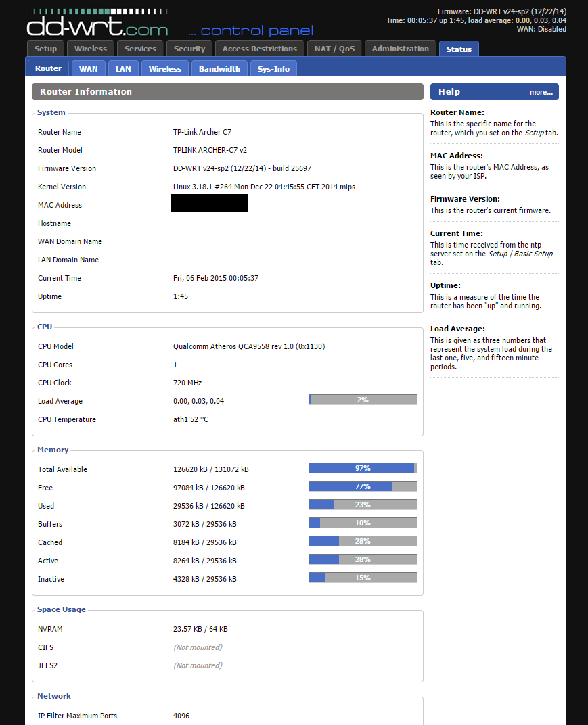
Task: Click the Free memory 77% bar
Action: coord(363,486)
